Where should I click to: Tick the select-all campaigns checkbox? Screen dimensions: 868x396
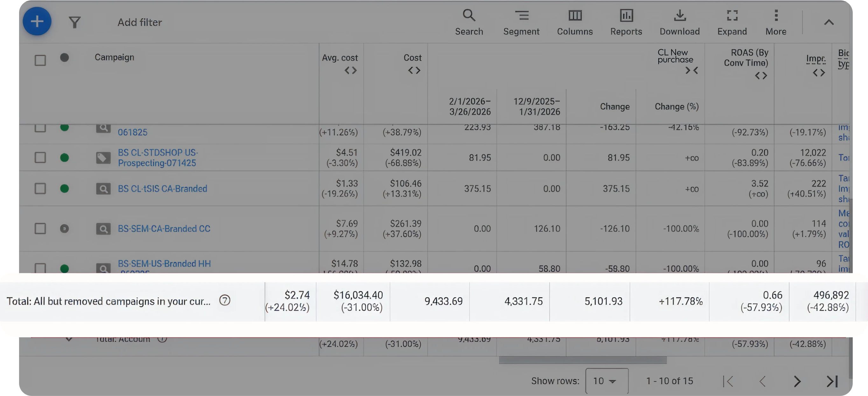click(40, 61)
